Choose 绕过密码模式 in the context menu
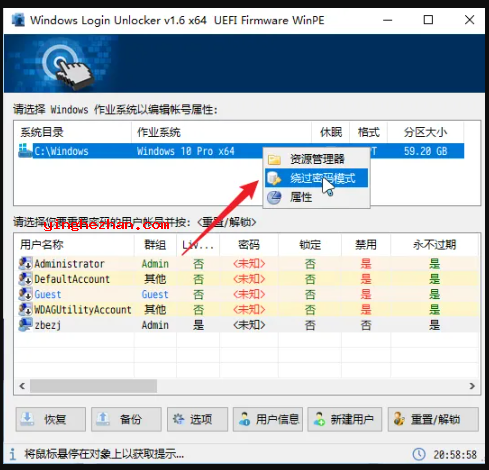The image size is (489, 470). click(x=317, y=178)
